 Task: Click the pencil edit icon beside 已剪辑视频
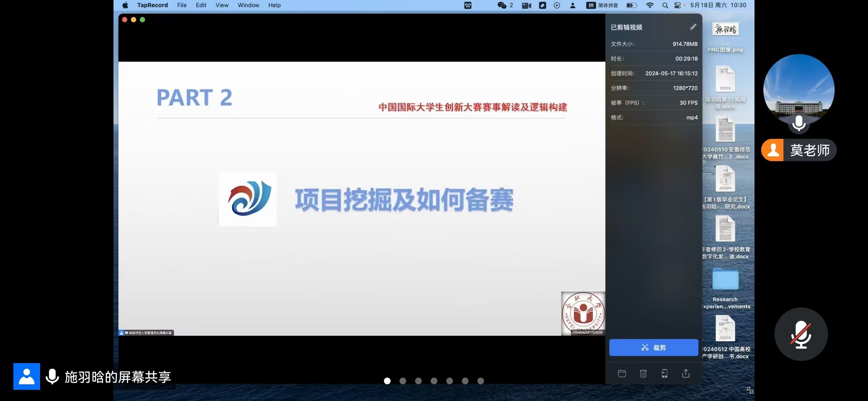[693, 27]
